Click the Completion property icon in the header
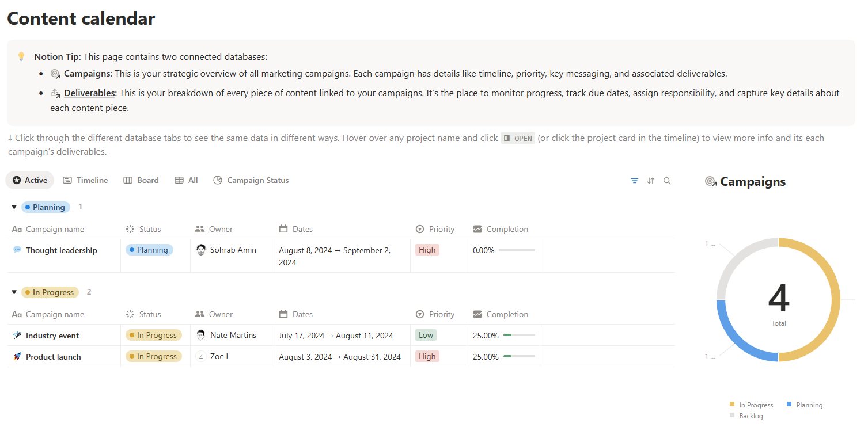The width and height of the screenshot is (868, 427). 477,229
